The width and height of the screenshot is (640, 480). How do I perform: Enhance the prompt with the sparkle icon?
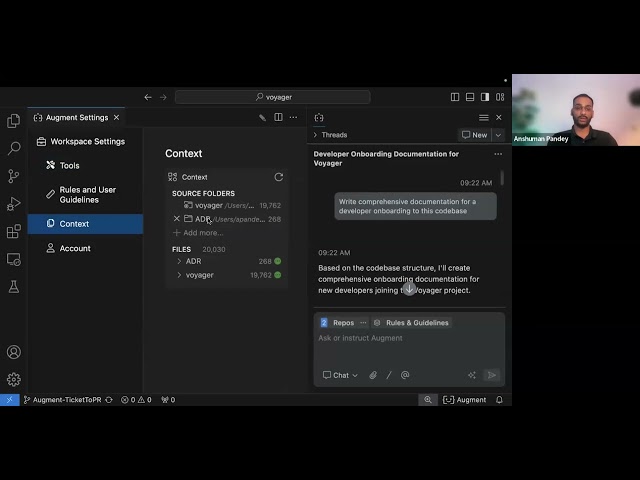click(472, 375)
